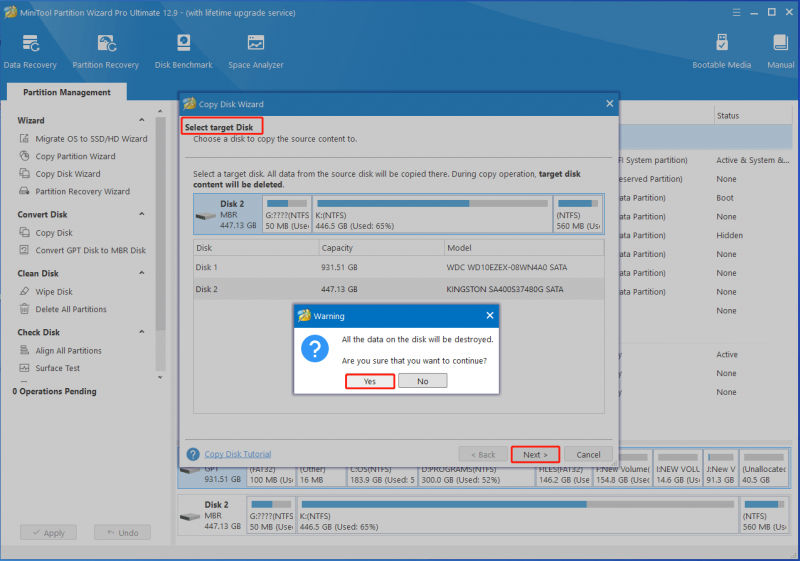
Task: Open Space Analyzer tool
Action: (x=256, y=51)
